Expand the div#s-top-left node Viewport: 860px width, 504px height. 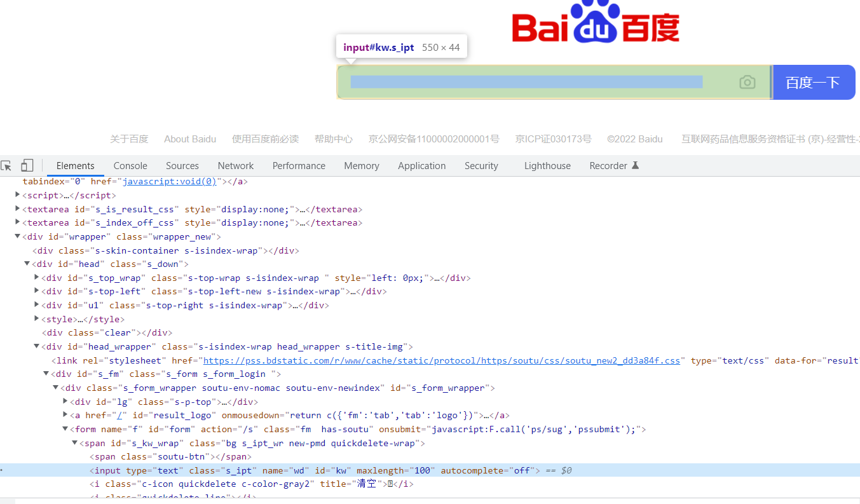pos(37,291)
